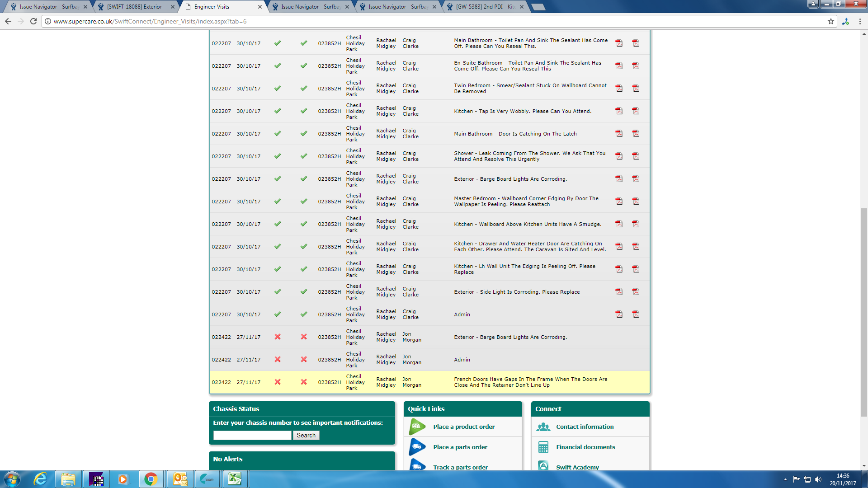Screen dimensions: 868x488
Task: Click second red cross in 022422 Admin row
Action: (304, 360)
